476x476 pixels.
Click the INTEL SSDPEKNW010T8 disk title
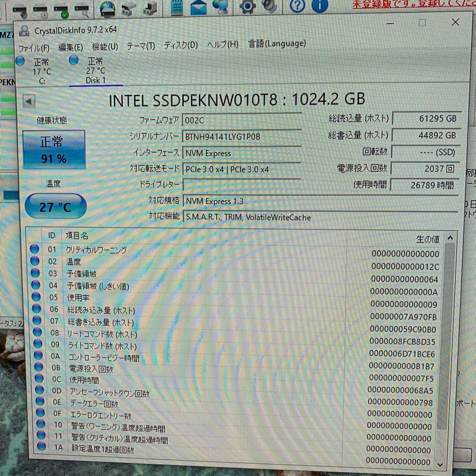(237, 100)
